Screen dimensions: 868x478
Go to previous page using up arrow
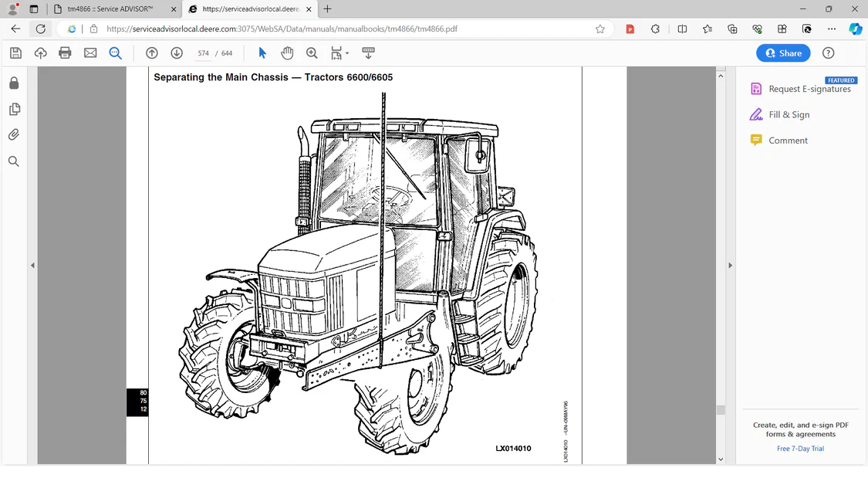152,53
